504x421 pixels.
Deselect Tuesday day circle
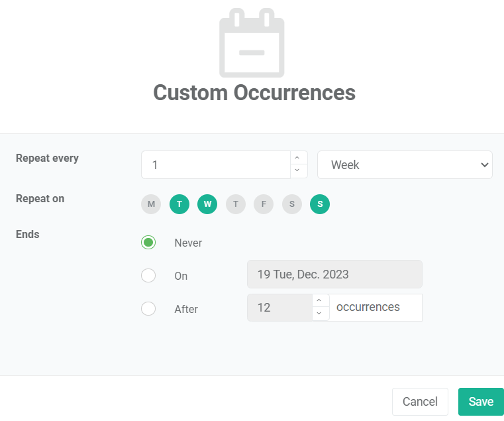[x=179, y=204]
